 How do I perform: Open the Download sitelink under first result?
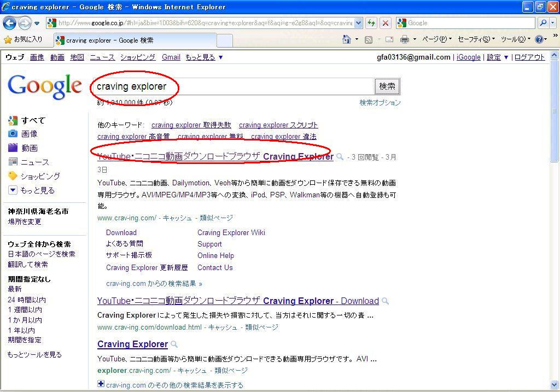pos(121,232)
